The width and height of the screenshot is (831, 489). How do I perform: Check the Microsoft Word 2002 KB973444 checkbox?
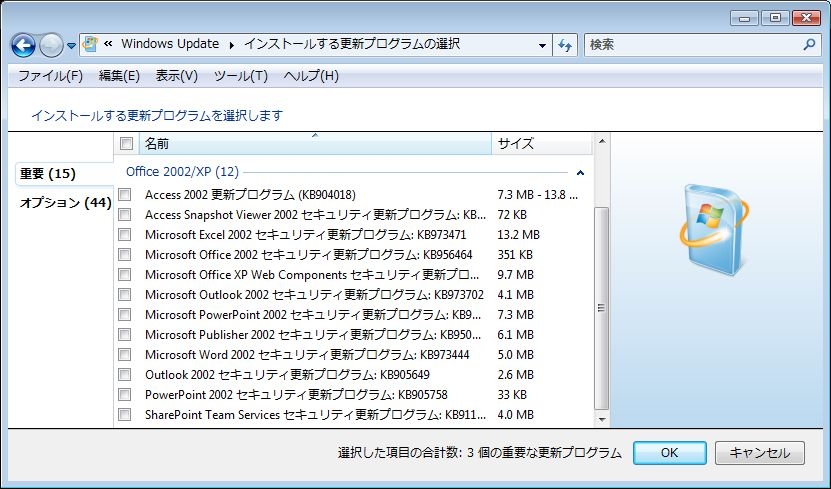(x=125, y=354)
